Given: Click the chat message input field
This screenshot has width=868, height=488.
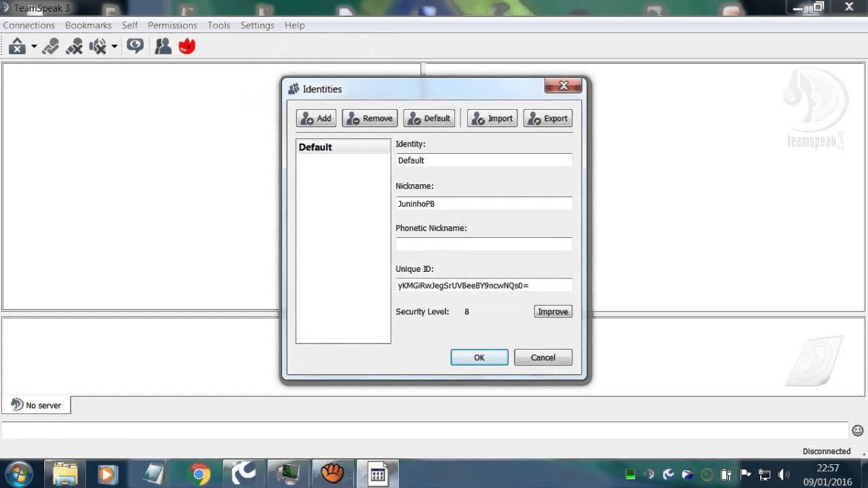Looking at the screenshot, I should click(425, 430).
